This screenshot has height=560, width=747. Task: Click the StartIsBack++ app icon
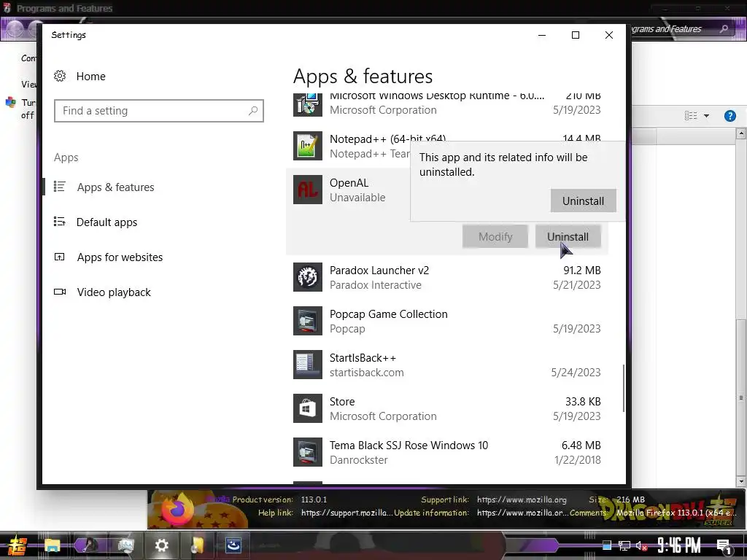pyautogui.click(x=307, y=365)
